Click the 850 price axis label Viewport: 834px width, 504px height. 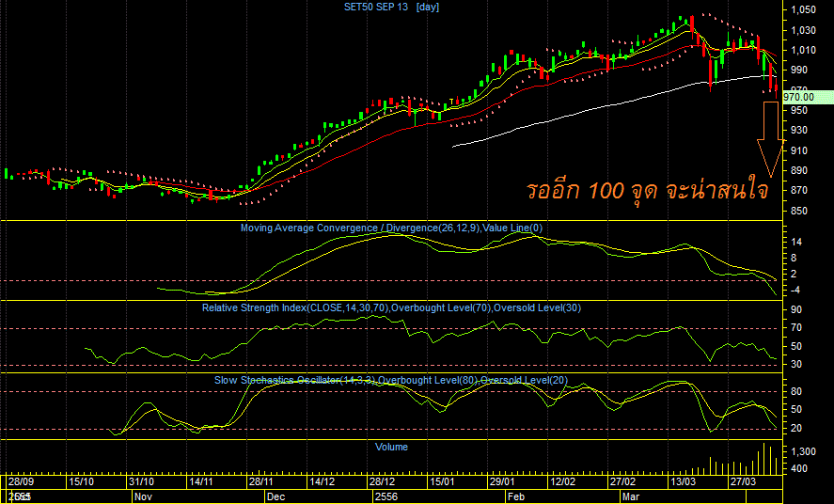click(799, 211)
